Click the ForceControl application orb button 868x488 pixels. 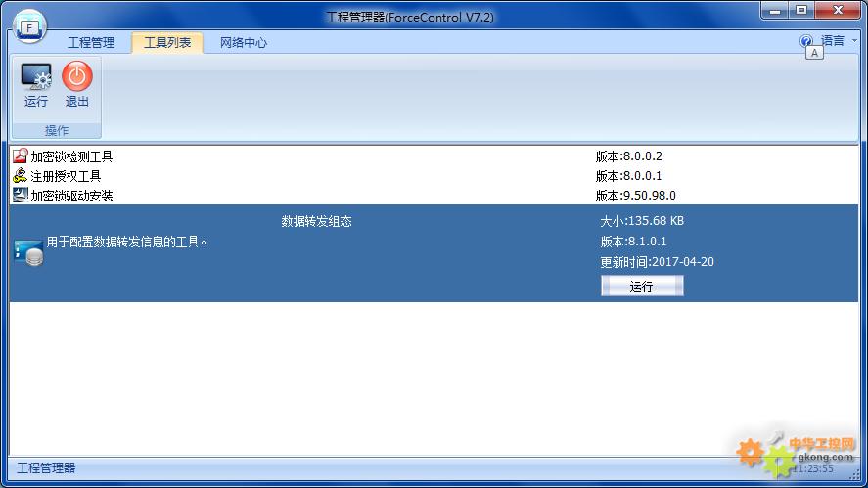tap(28, 26)
